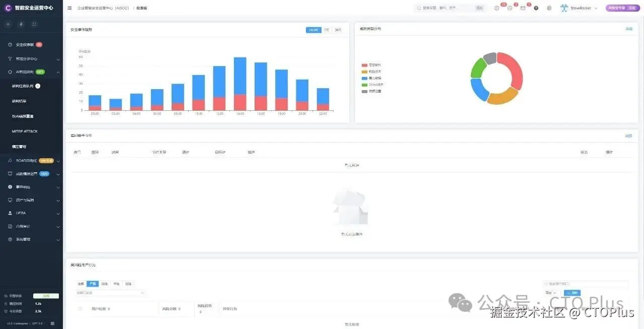
Task: Select the 近24时 time range tab
Action: (x=313, y=30)
